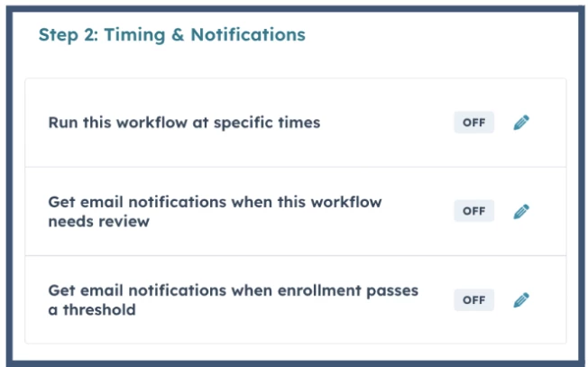The image size is (588, 367).
Task: Click pencil beside enrollment threshold OFF badge
Action: click(x=520, y=300)
